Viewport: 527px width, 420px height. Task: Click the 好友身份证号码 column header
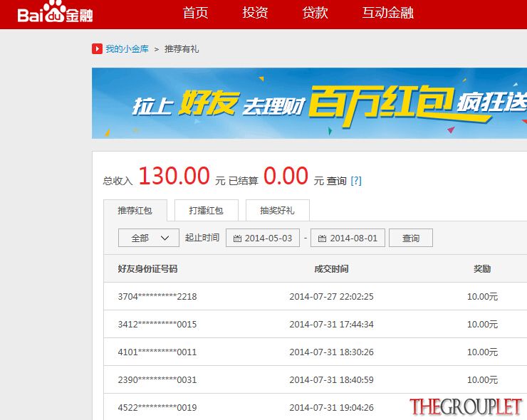pyautogui.click(x=147, y=269)
